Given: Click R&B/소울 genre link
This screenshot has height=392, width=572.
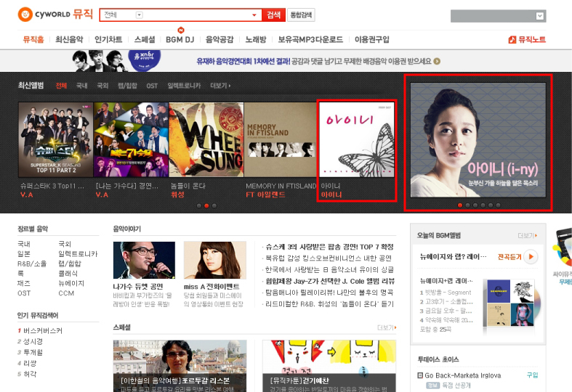Looking at the screenshot, I should coord(32,264).
